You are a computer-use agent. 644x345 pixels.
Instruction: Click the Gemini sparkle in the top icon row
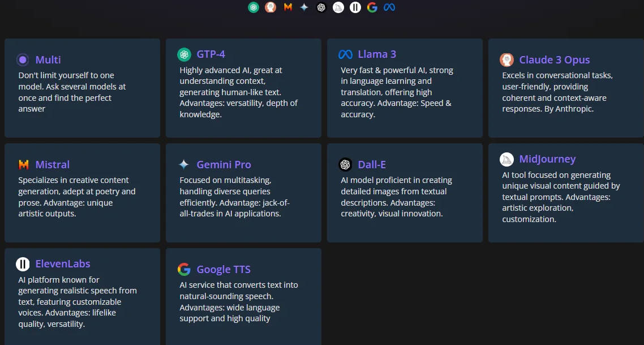pyautogui.click(x=304, y=7)
